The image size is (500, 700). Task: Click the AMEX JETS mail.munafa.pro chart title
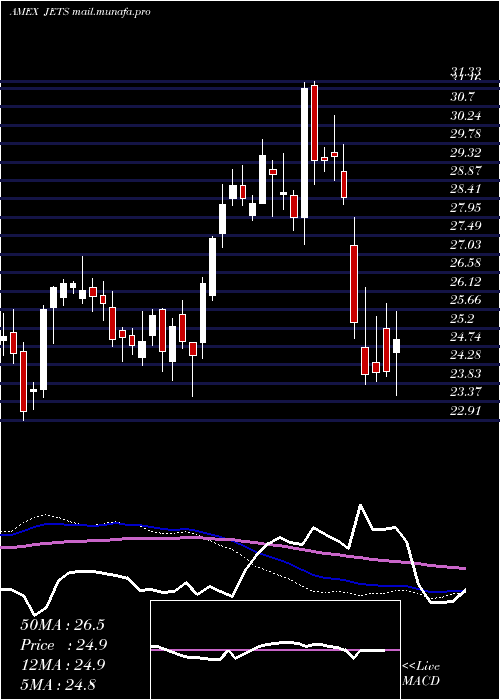pos(80,12)
